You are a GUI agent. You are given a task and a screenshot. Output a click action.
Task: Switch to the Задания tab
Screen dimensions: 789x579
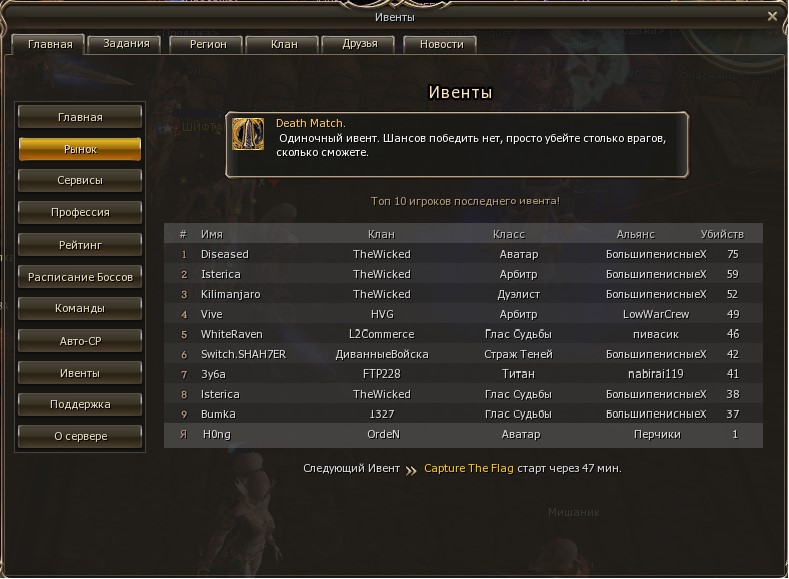tap(126, 44)
